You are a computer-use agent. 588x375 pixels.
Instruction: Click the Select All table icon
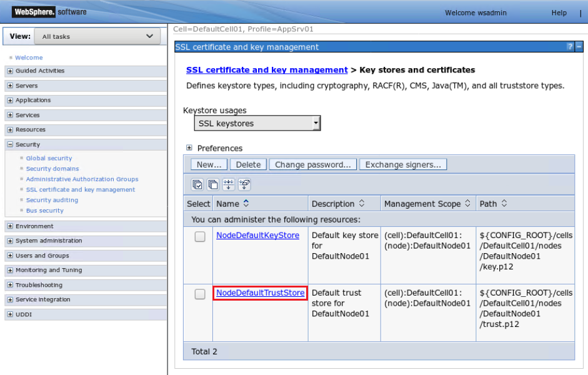coord(197,184)
